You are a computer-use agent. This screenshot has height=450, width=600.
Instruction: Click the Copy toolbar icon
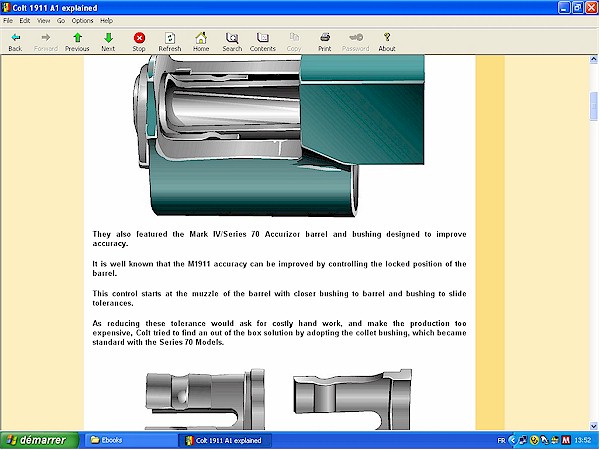click(294, 38)
